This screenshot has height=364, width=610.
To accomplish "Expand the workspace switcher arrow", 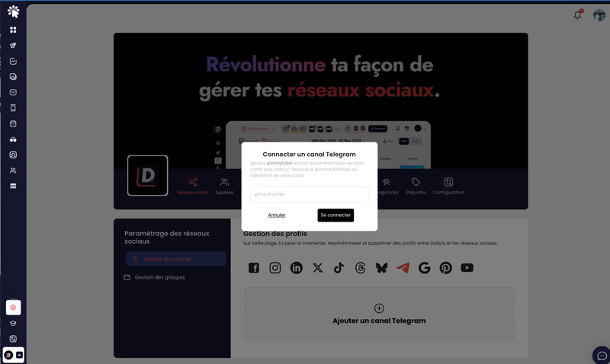I will pos(19,355).
